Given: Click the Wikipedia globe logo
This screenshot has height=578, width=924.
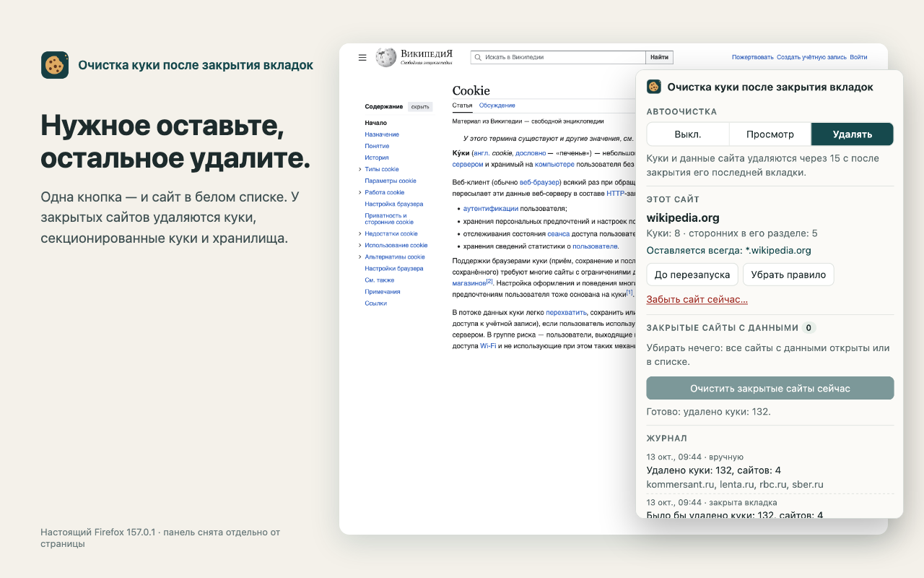Looking at the screenshot, I should point(386,57).
